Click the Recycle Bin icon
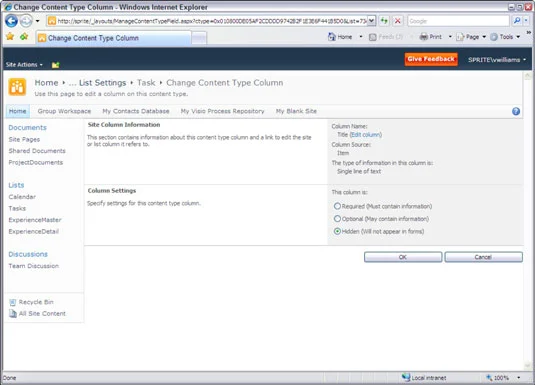 coord(13,302)
